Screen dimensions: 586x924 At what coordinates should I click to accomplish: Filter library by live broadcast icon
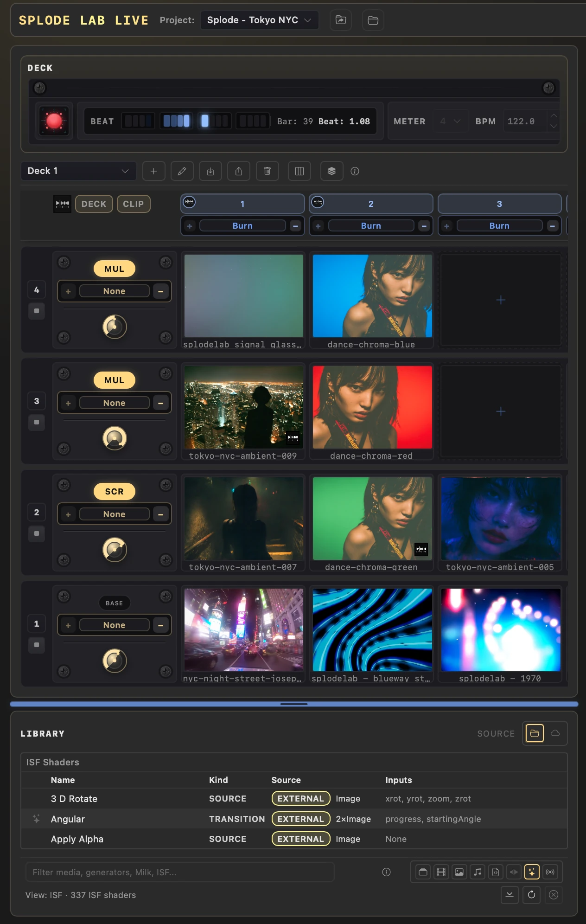(x=550, y=872)
